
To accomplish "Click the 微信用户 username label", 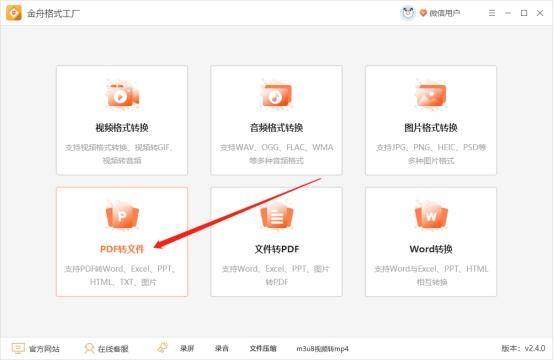I will (x=445, y=13).
